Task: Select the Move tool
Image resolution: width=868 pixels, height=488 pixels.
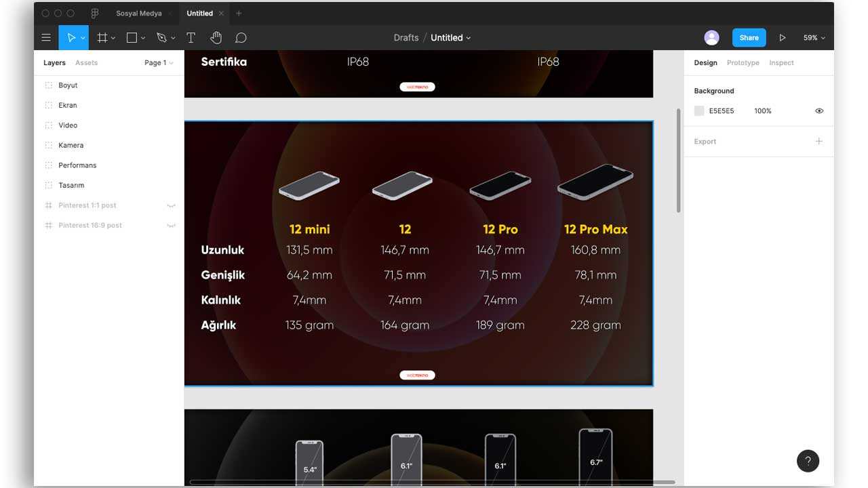Action: tap(71, 38)
